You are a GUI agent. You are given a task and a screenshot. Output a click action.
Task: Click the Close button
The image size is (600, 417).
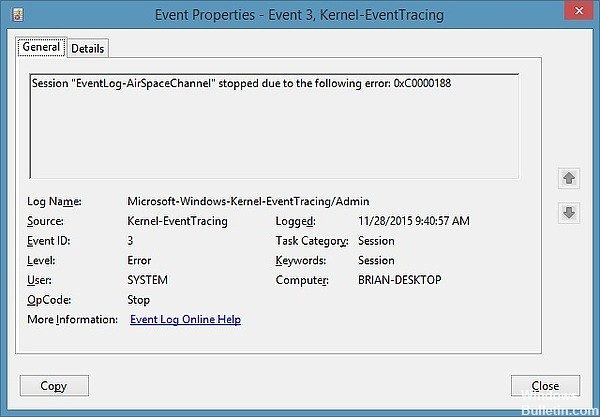[x=545, y=386]
